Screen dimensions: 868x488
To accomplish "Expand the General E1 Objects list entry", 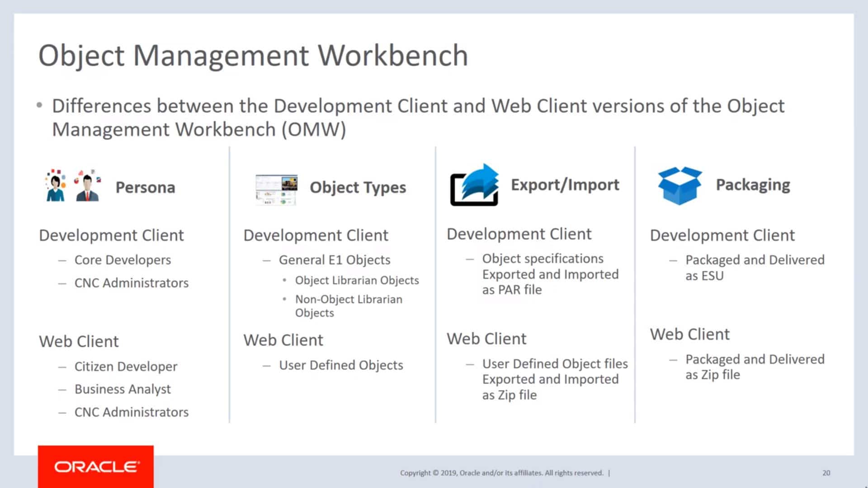I will coord(334,260).
